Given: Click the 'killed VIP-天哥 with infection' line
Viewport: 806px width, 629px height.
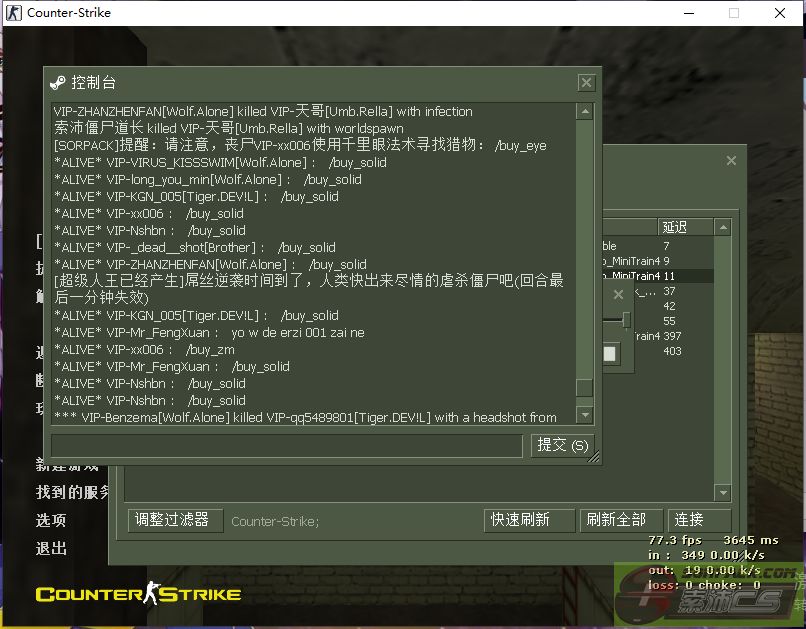Looking at the screenshot, I should (x=263, y=111).
